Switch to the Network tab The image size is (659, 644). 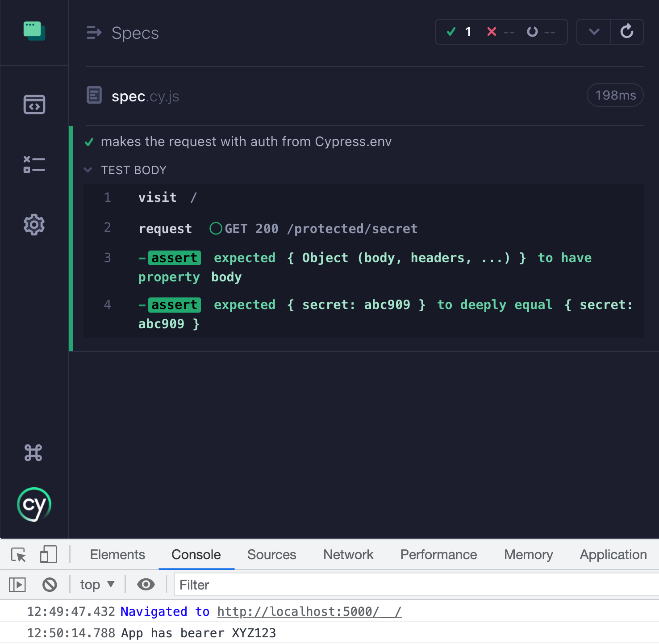[x=348, y=555]
